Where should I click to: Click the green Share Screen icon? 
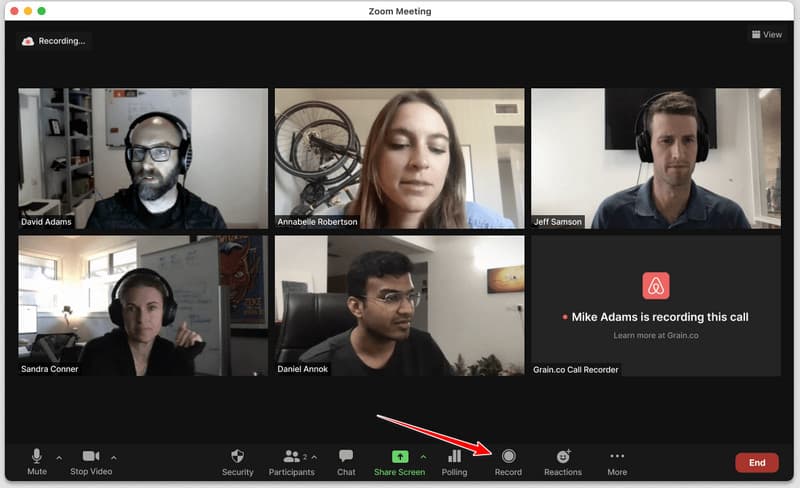click(399, 457)
